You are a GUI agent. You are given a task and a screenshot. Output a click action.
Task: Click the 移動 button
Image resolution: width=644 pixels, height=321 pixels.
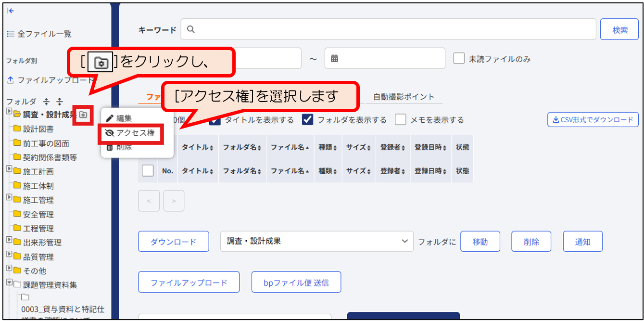[x=480, y=242]
